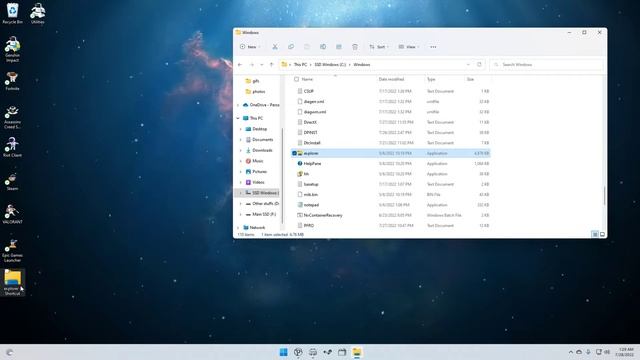This screenshot has height=360, width=640.
Task: Sort by the Size column header
Action: tap(470, 79)
